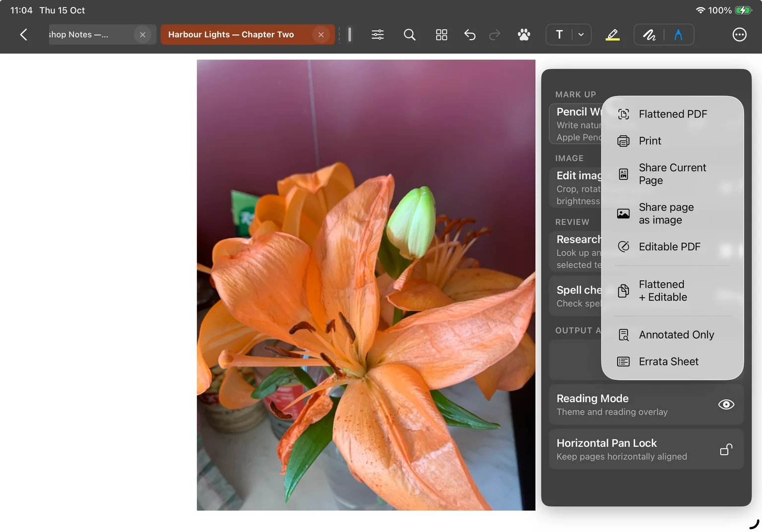This screenshot has width=762, height=532.
Task: Choose Editable PDF export option
Action: coord(672,246)
